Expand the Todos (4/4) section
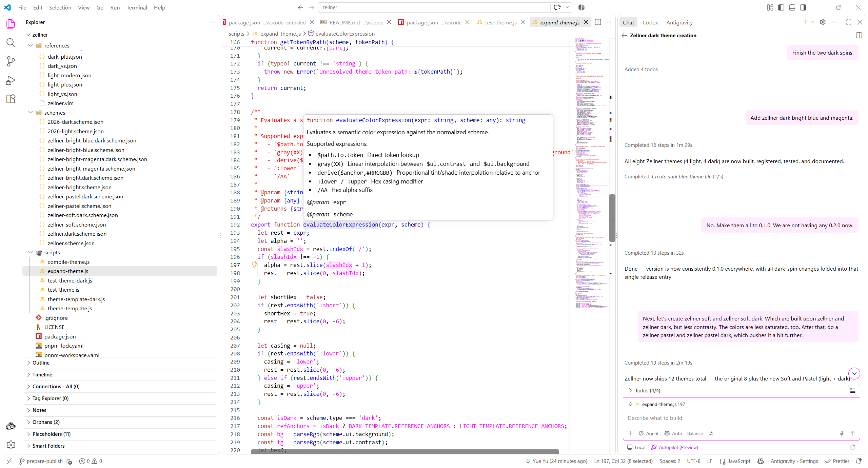This screenshot has width=868, height=468. coord(644,390)
